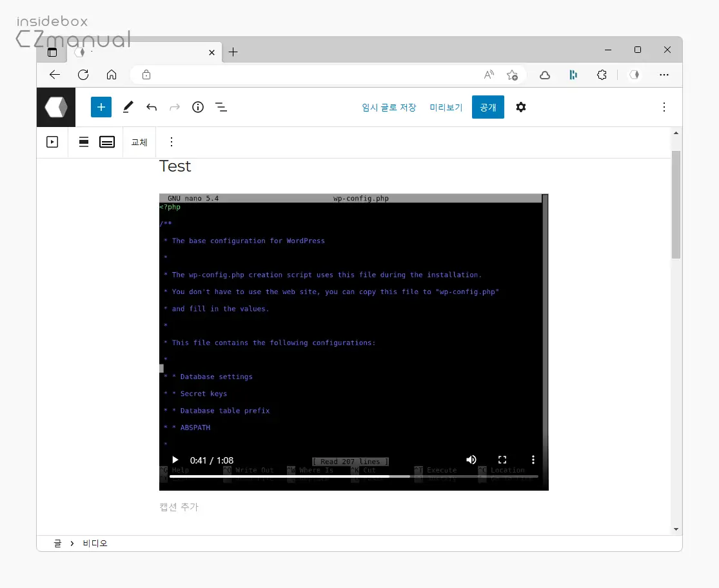Open browser settings and more menu

664,75
